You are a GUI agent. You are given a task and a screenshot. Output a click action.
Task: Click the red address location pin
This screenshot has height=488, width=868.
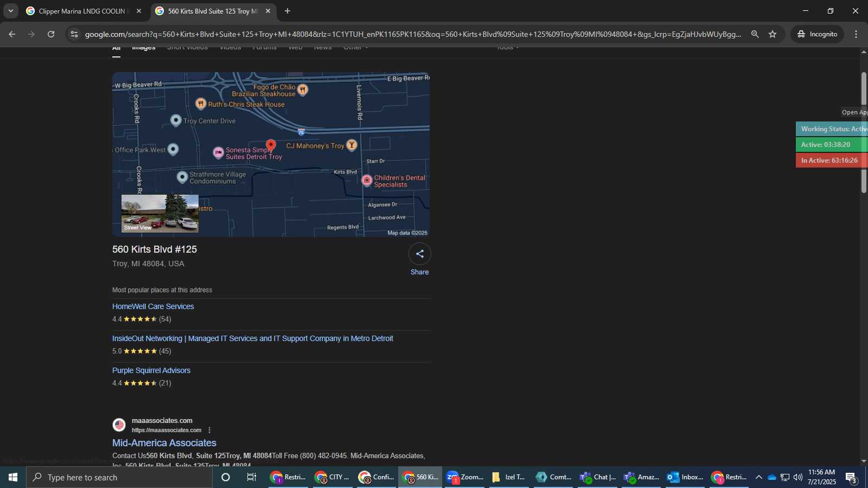[271, 145]
